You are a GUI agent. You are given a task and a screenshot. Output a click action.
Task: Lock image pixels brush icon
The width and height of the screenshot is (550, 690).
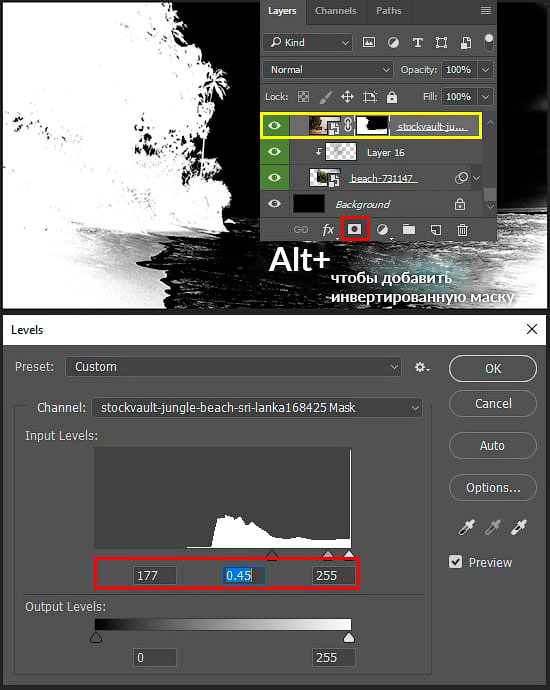325,97
